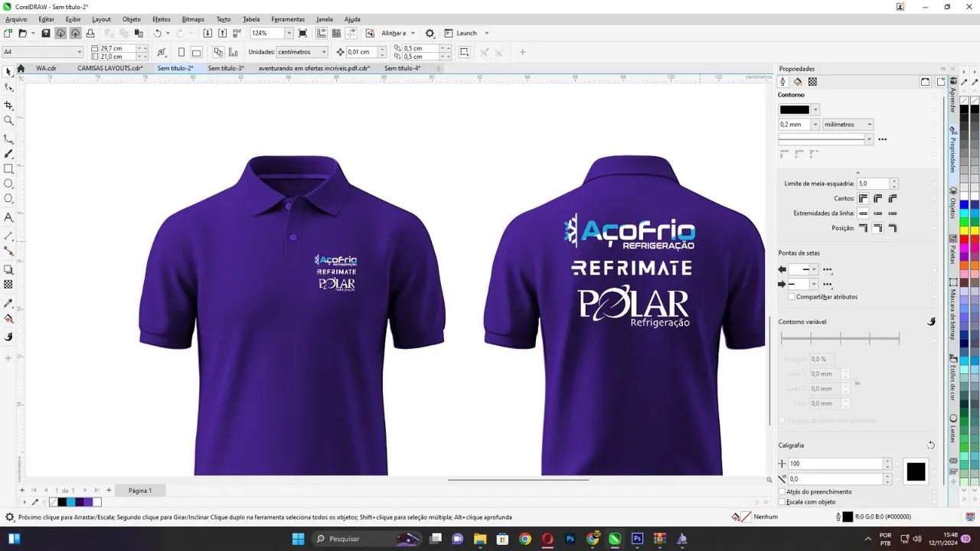Viewport: 980px width, 551px height.
Task: Choose centered outline in Posição
Action: (877, 229)
